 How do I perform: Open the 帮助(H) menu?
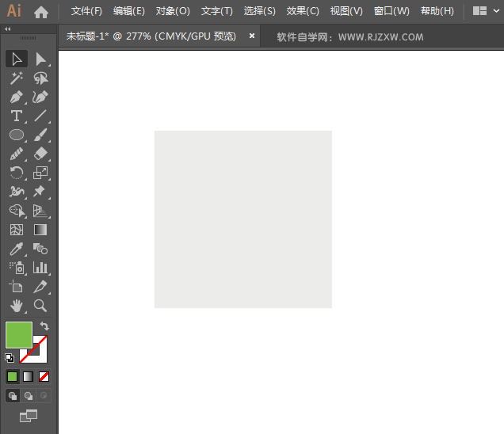(x=437, y=11)
